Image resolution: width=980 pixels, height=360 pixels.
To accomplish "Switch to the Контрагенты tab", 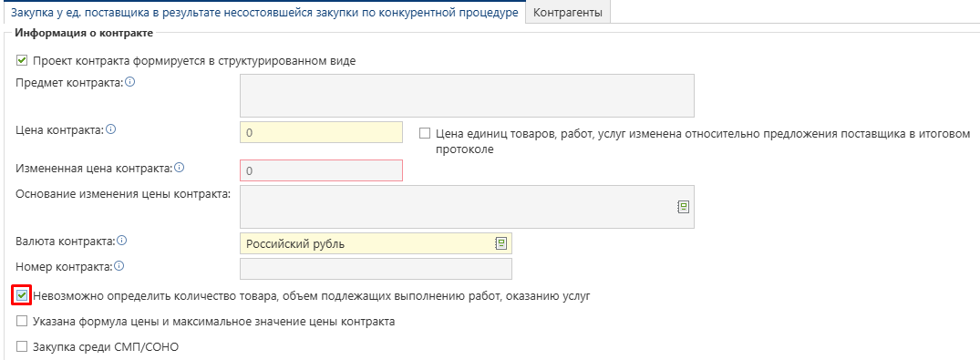I will click(568, 13).
